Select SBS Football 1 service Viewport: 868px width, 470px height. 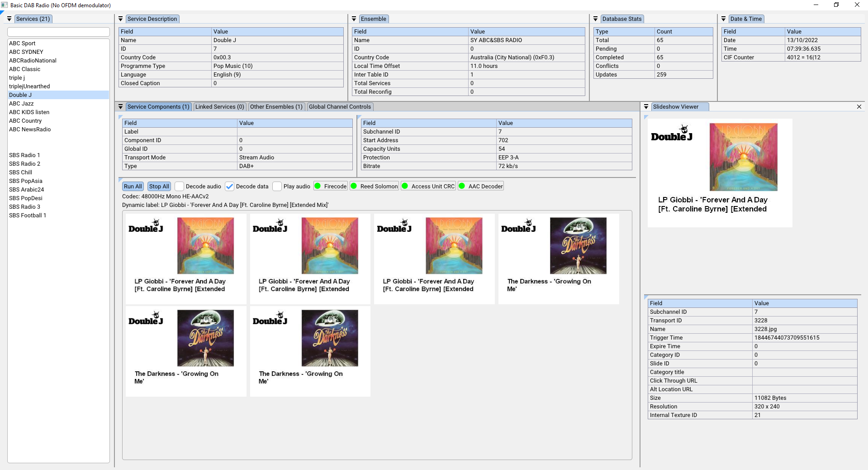coord(58,216)
